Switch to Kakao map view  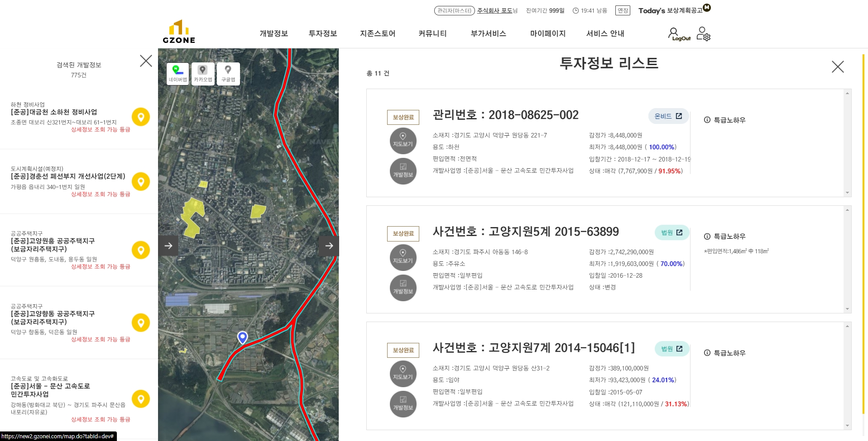[x=203, y=73]
